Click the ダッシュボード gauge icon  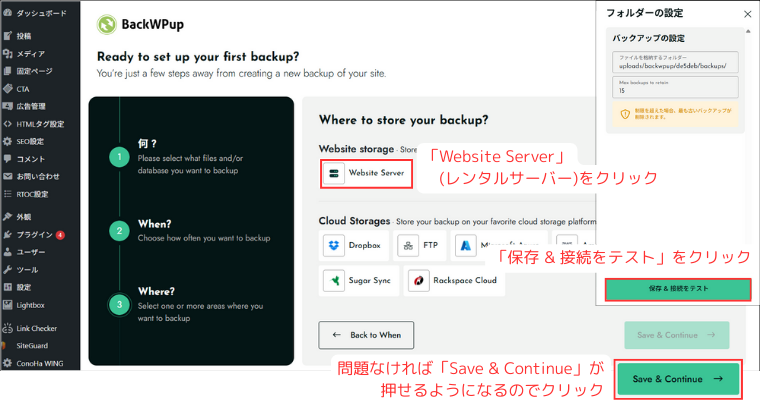7,13
